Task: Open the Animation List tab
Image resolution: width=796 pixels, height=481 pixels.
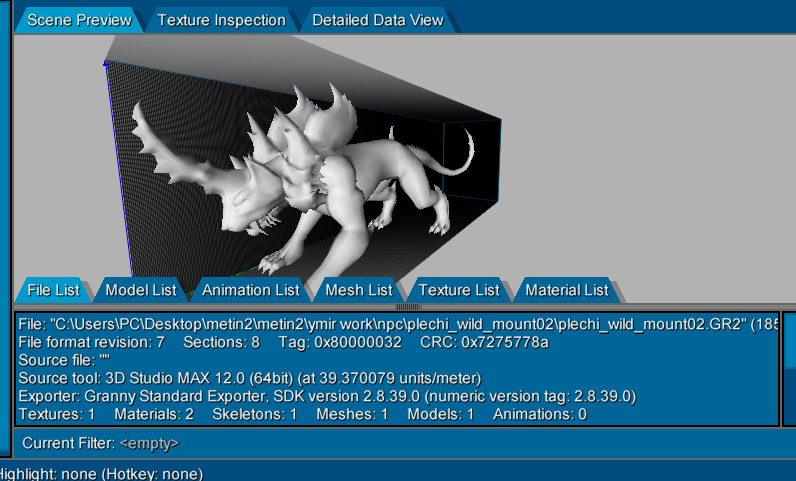Action: click(x=250, y=290)
